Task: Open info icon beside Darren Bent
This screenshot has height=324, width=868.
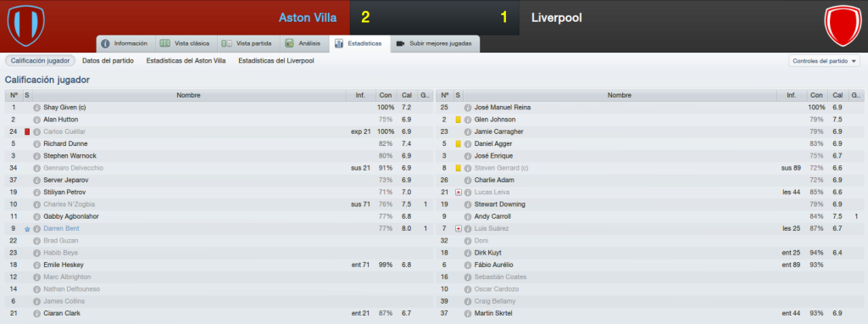Action: (36, 229)
